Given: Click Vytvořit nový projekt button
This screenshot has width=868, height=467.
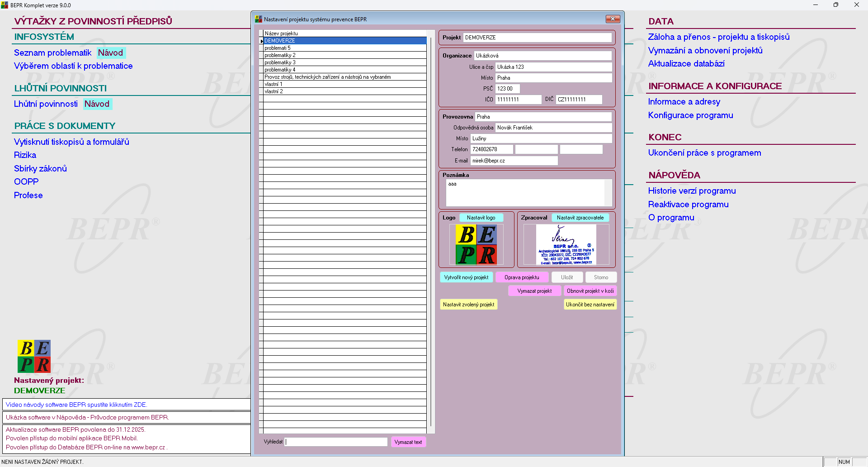Looking at the screenshot, I should (x=466, y=277).
